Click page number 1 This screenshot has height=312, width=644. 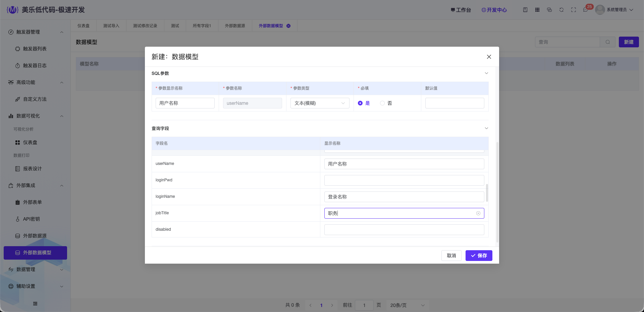tap(321, 305)
